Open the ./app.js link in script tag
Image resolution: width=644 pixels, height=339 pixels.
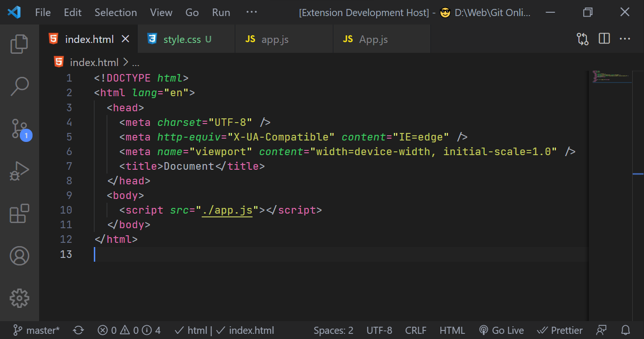click(x=227, y=210)
